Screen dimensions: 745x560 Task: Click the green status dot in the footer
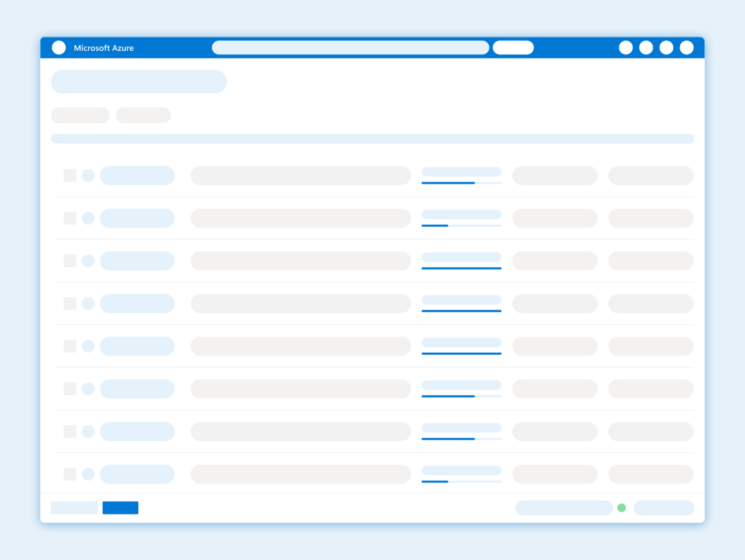pos(621,508)
